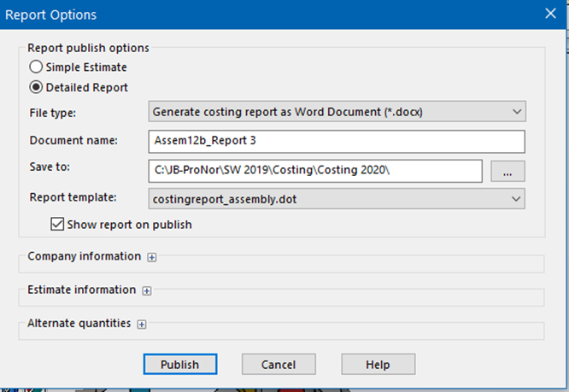Click the File type label
Screen dimensions: 569x392
[x=53, y=113]
